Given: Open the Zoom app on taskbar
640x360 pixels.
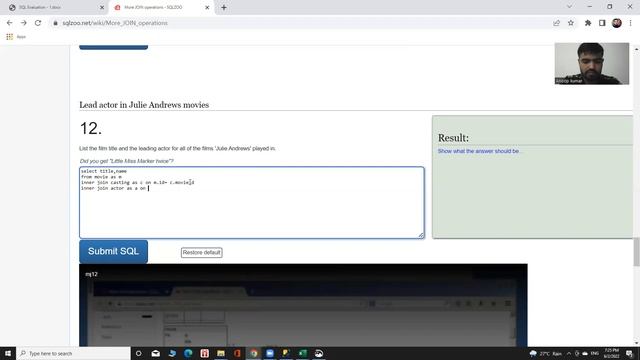Looking at the screenshot, I should (x=270, y=353).
